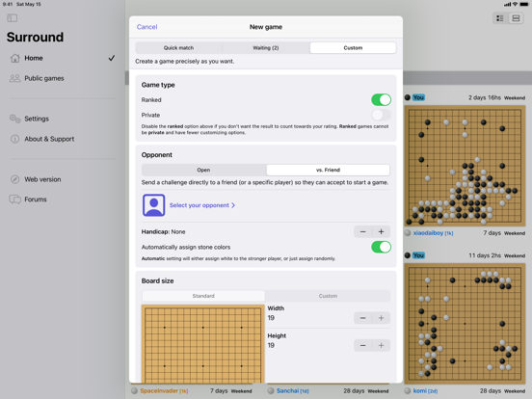Increase the board Width
Screen dimensions: 532x399
click(381, 318)
